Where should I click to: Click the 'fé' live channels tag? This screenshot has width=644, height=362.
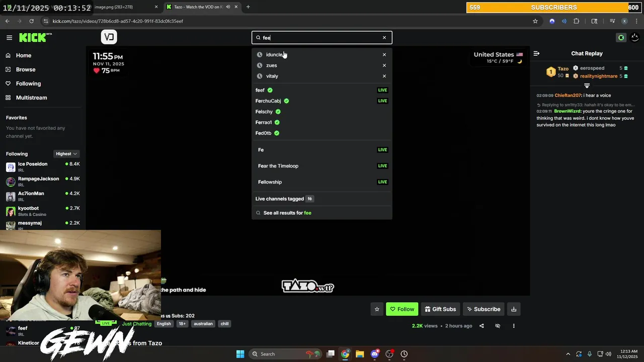[310, 199]
